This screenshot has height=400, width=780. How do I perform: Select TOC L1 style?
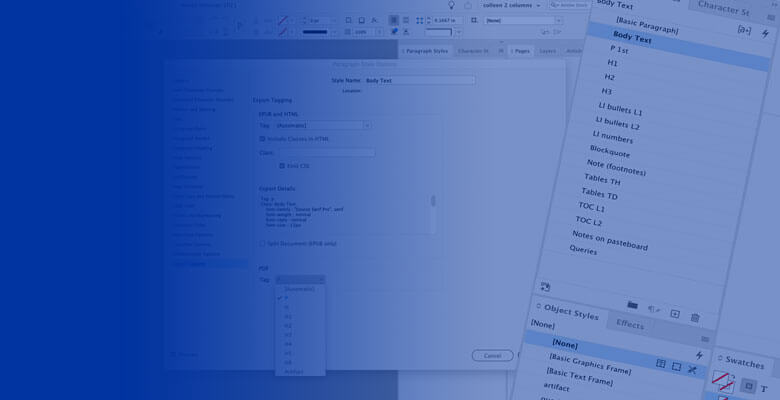591,206
